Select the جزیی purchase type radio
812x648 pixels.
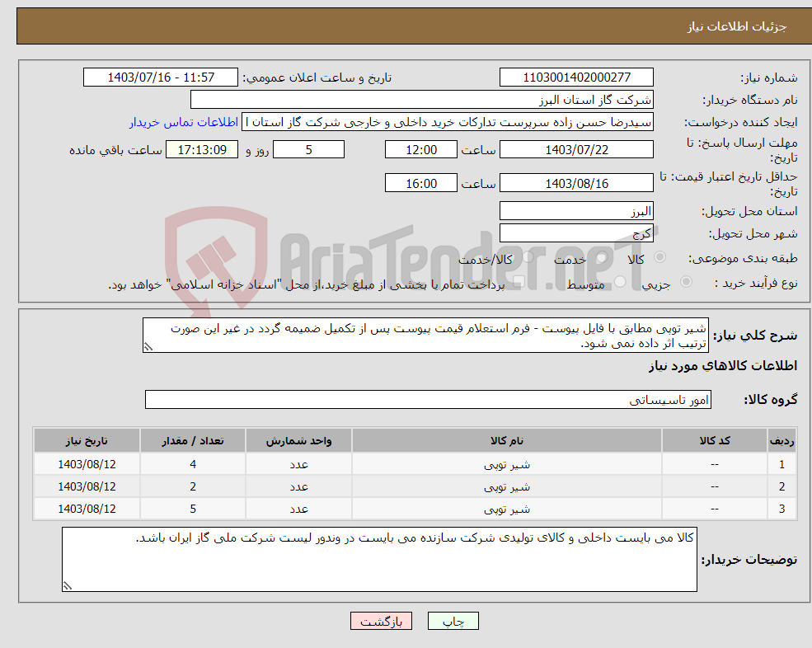686,282
